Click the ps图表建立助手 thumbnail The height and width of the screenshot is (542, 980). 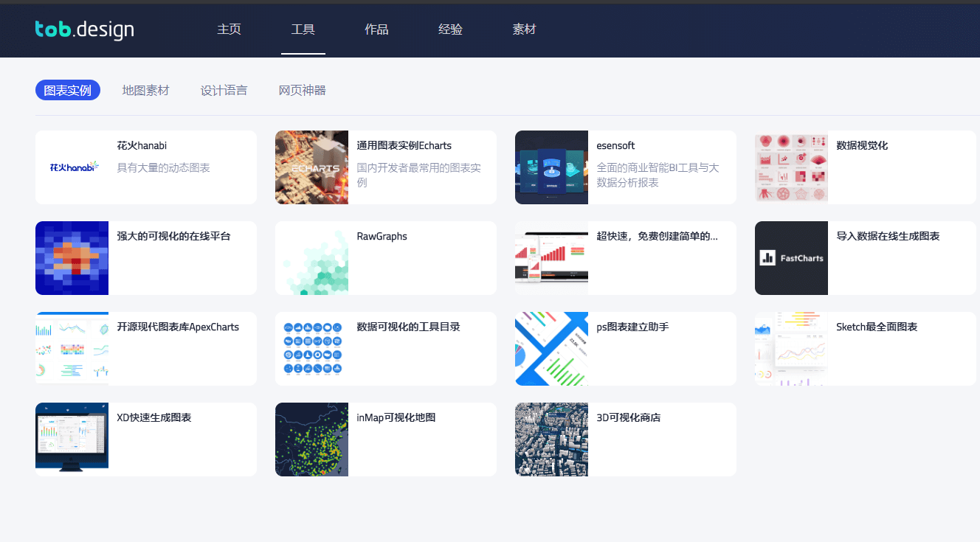tap(551, 349)
